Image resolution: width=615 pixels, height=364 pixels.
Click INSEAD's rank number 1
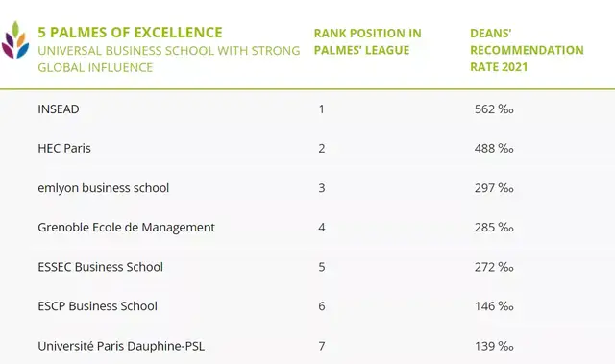tap(322, 109)
